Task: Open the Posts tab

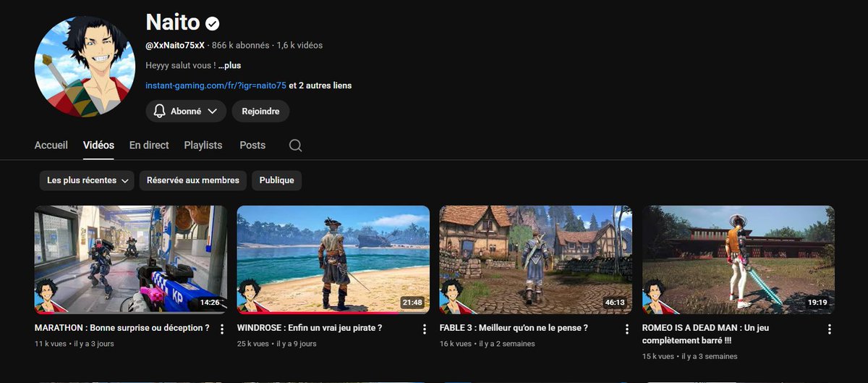Action: 252,145
